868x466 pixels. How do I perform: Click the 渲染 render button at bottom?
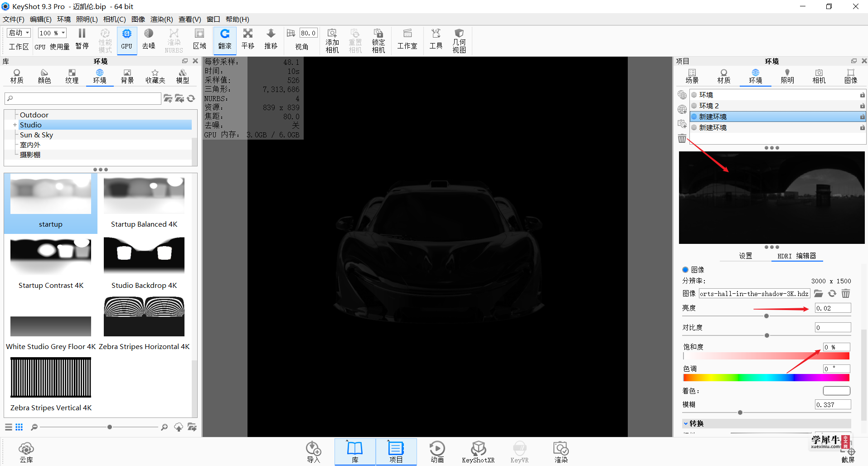561,452
